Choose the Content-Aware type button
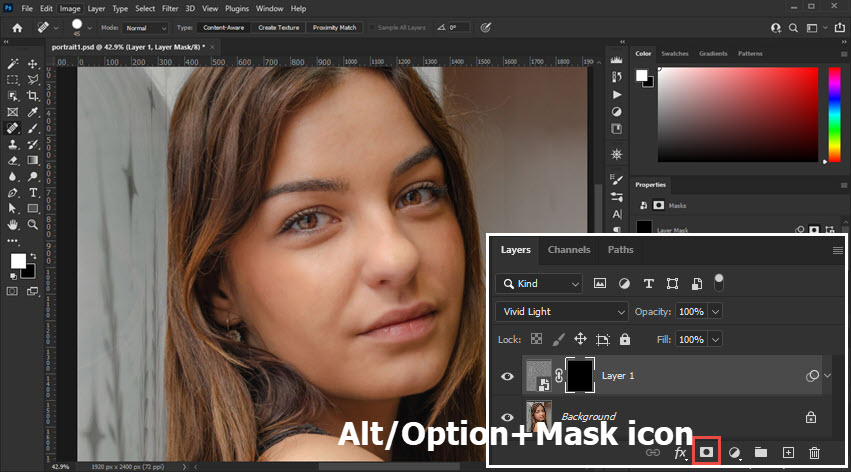 click(224, 28)
